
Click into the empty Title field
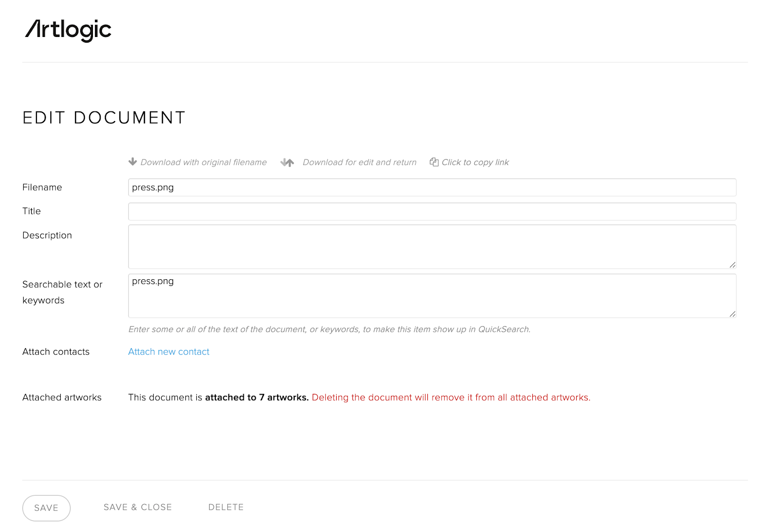(x=432, y=211)
